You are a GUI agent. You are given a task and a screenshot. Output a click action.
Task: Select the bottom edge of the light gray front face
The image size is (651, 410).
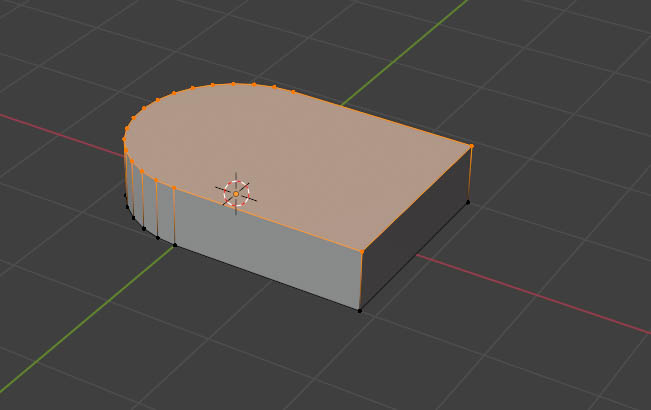[267, 277]
